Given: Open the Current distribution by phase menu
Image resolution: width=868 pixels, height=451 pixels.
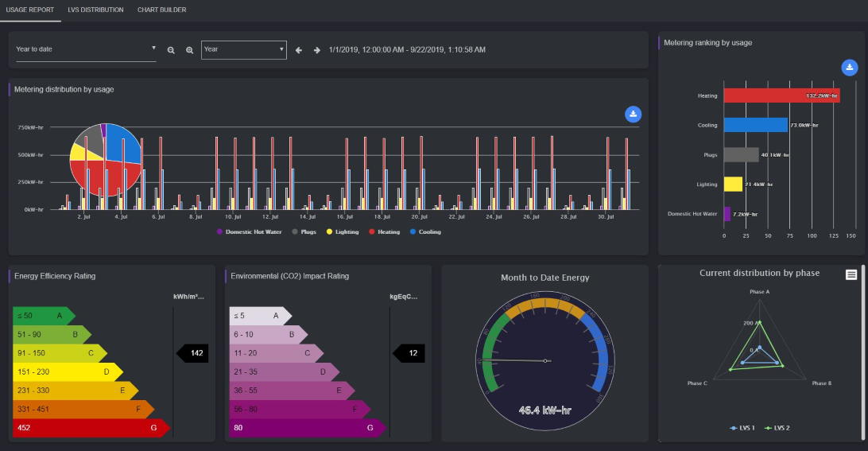Looking at the screenshot, I should pos(851,274).
